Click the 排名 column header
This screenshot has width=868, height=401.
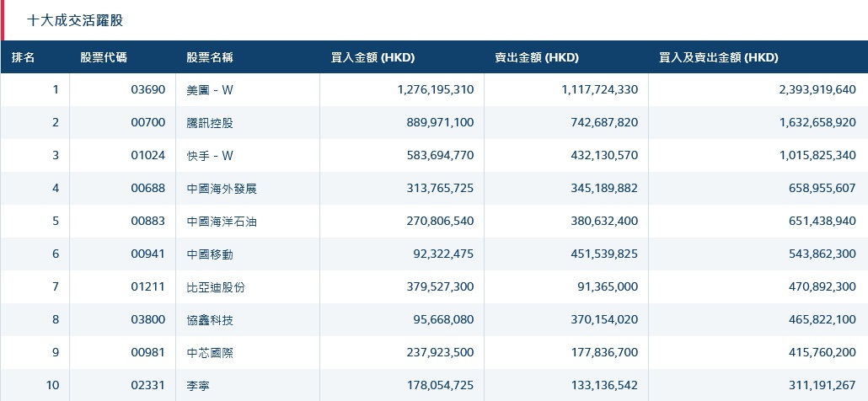(x=24, y=58)
